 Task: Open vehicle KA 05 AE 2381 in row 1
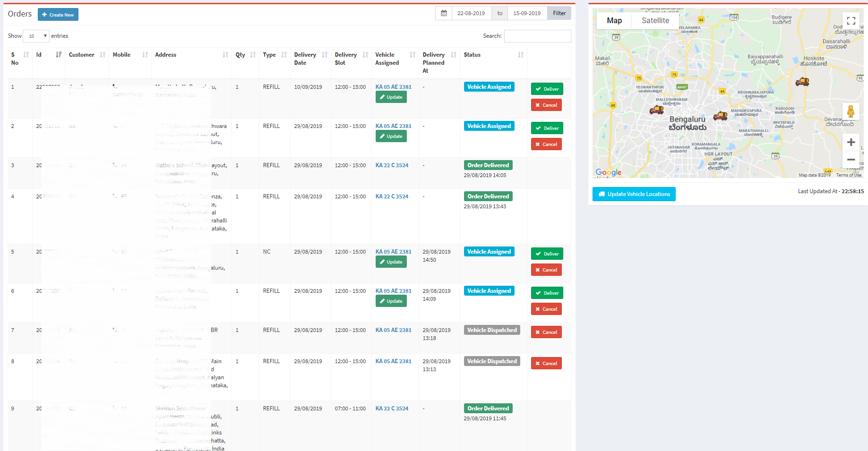[394, 87]
